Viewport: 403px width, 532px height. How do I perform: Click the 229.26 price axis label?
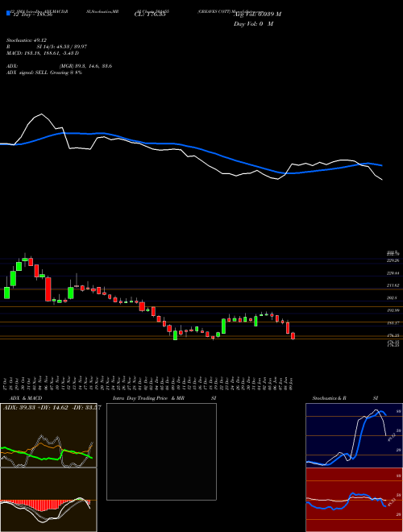pyautogui.click(x=393, y=260)
